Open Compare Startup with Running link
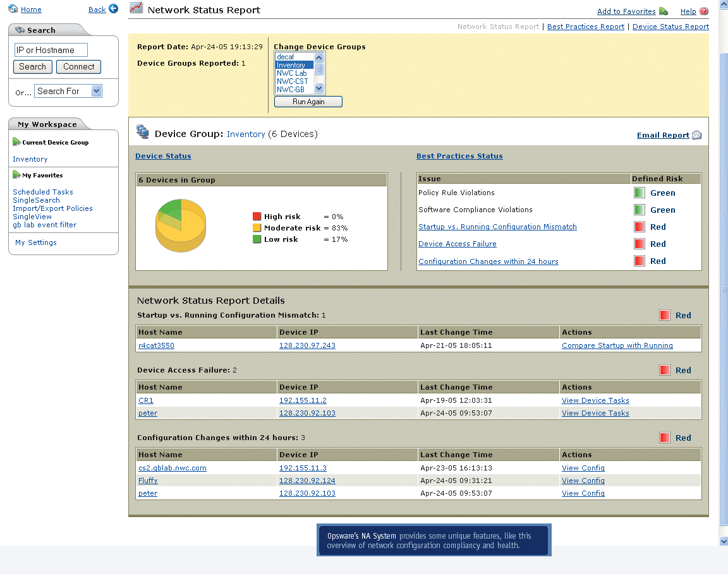This screenshot has width=728, height=574. (x=617, y=345)
